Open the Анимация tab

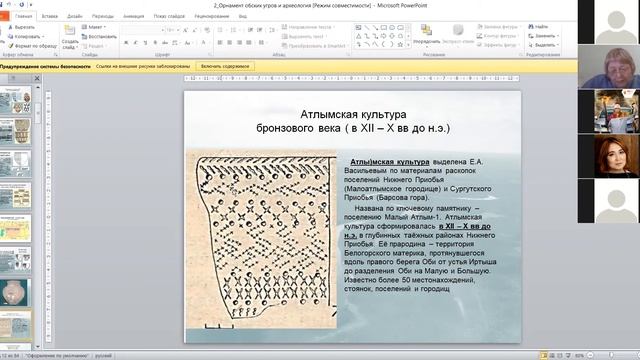click(133, 16)
